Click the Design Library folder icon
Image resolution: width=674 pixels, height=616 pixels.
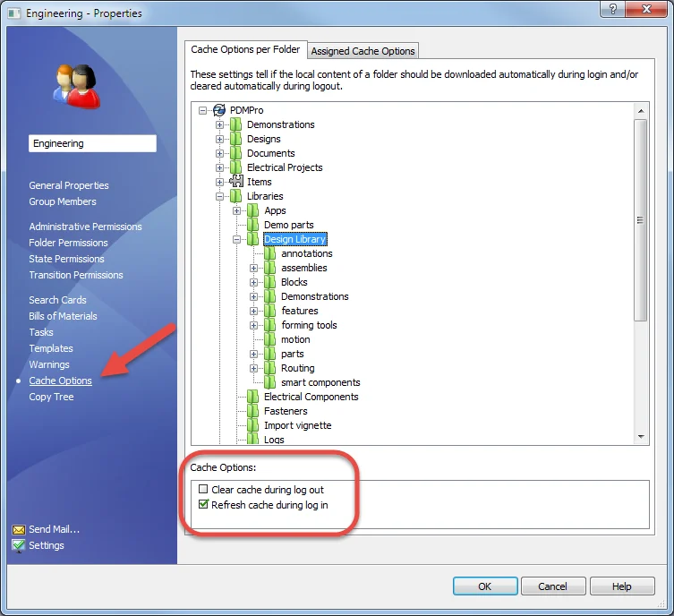[x=252, y=239]
